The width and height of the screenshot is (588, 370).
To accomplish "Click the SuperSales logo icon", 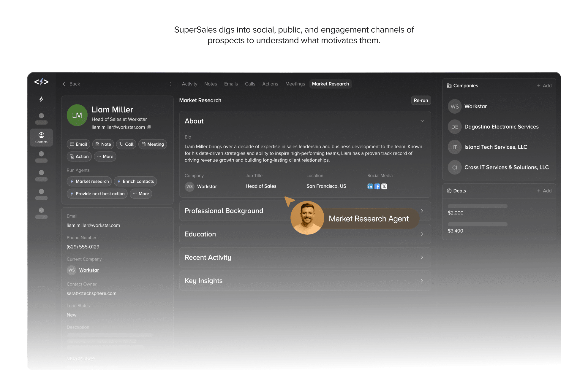I will (41, 82).
